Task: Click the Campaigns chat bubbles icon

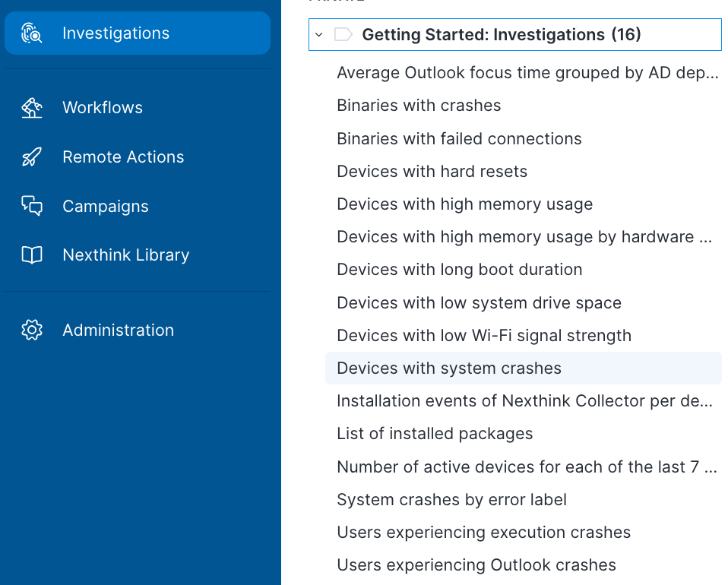Action: 32,206
